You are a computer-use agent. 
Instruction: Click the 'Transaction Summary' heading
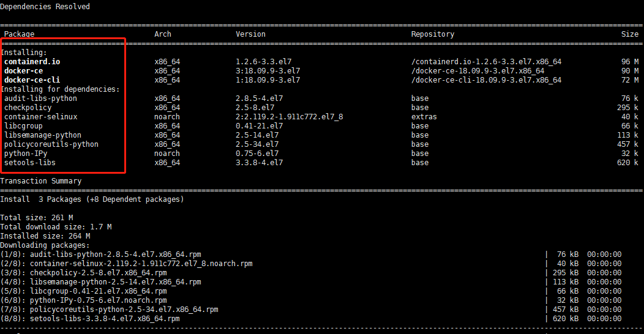point(40,181)
